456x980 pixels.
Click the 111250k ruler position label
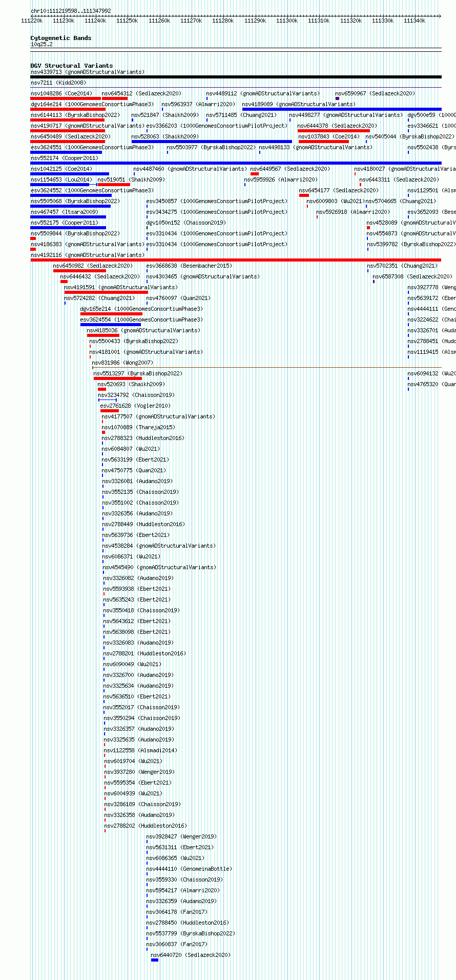point(127,21)
